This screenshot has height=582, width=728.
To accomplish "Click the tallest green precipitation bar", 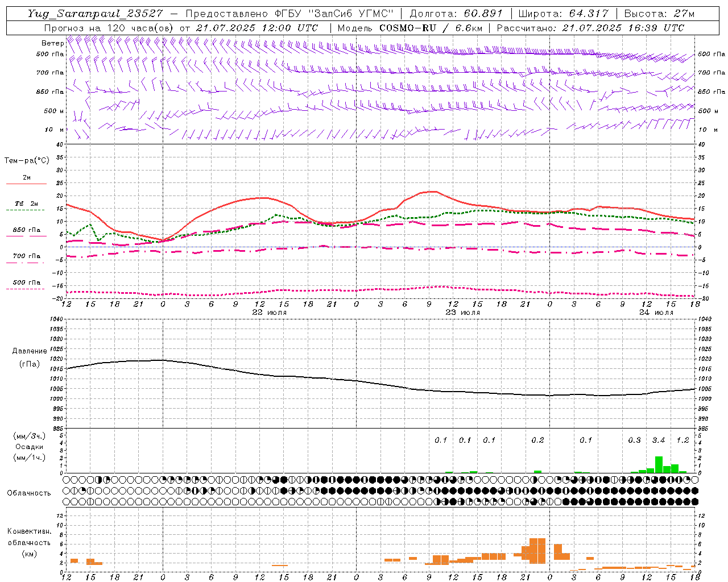I will 659,464.
